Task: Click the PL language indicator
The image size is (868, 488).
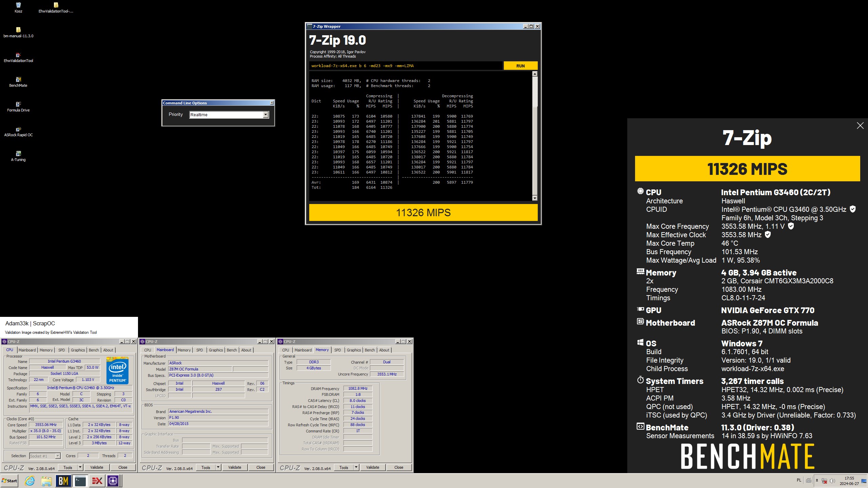Action: pyautogui.click(x=799, y=480)
